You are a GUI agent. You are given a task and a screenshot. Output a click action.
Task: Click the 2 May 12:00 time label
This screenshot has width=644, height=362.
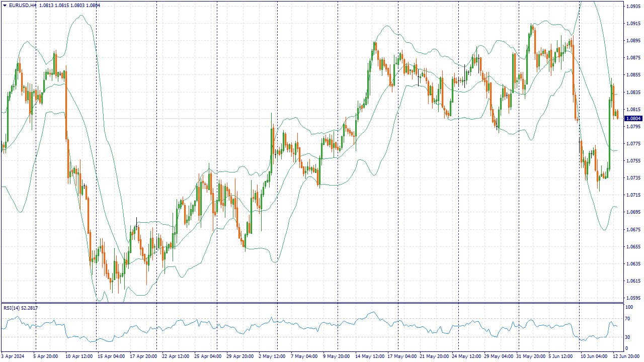[x=272, y=356]
